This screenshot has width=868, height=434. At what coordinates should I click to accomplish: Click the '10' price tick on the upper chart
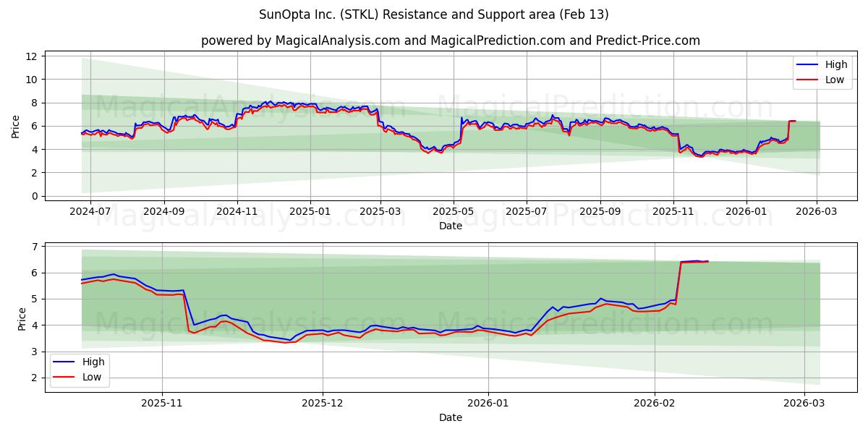pyautogui.click(x=32, y=79)
